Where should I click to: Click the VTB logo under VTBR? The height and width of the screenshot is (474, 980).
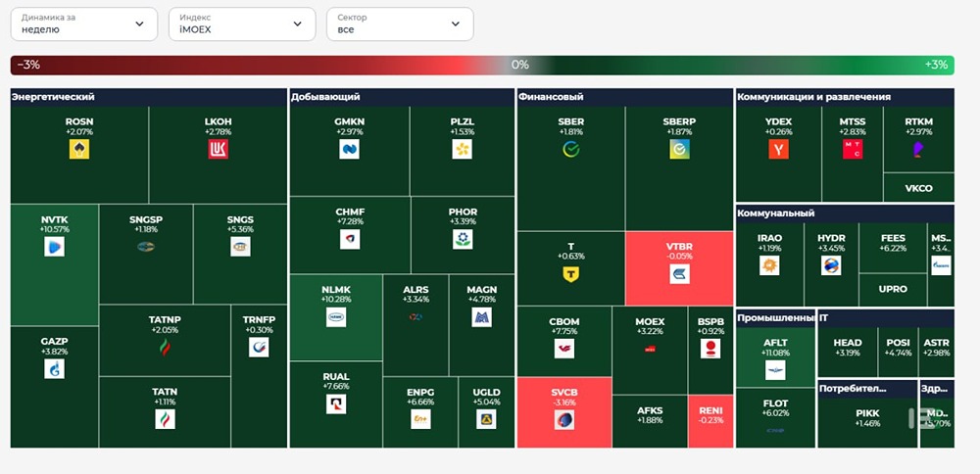coord(679,274)
